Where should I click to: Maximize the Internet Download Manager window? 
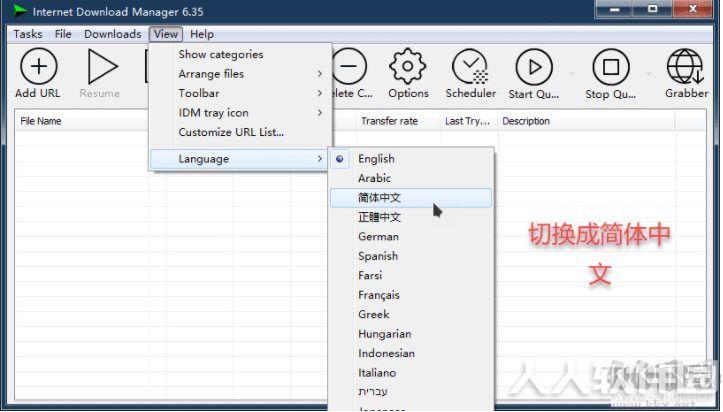(x=652, y=9)
